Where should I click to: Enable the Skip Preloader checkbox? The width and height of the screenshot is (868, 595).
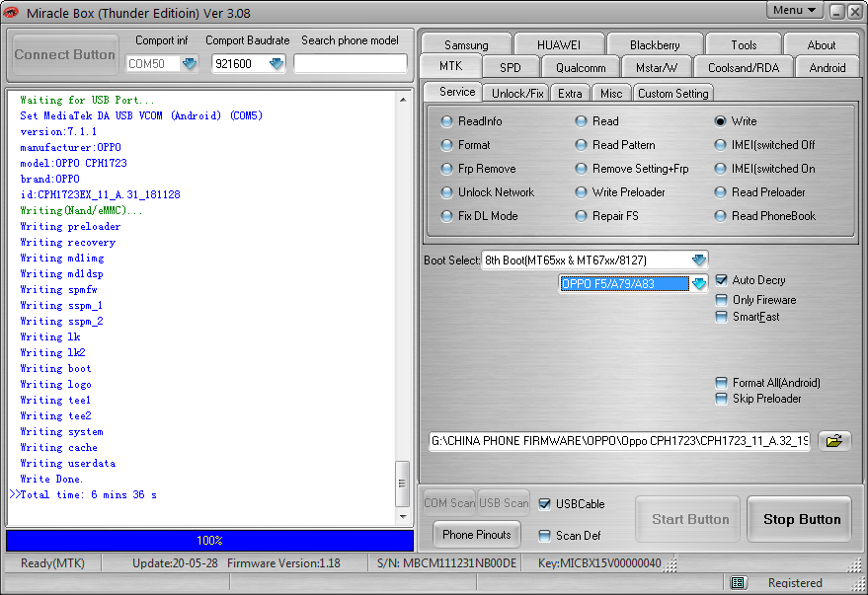coord(721,399)
